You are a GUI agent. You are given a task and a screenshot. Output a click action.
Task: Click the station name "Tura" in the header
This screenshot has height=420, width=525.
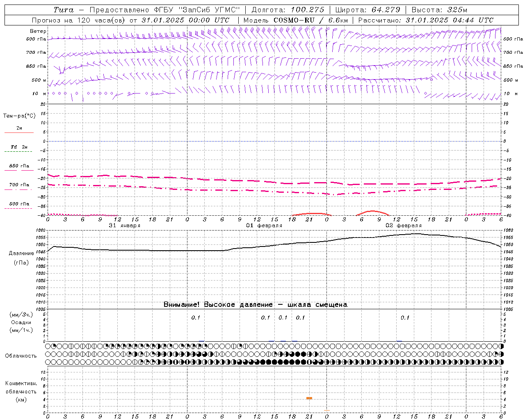click(64, 10)
